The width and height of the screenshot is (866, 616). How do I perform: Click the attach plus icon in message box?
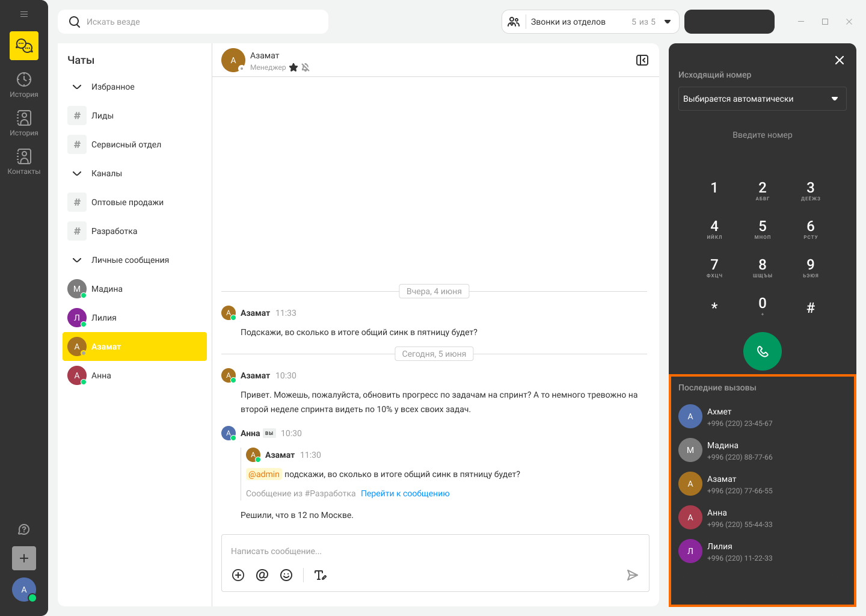tap(238, 575)
